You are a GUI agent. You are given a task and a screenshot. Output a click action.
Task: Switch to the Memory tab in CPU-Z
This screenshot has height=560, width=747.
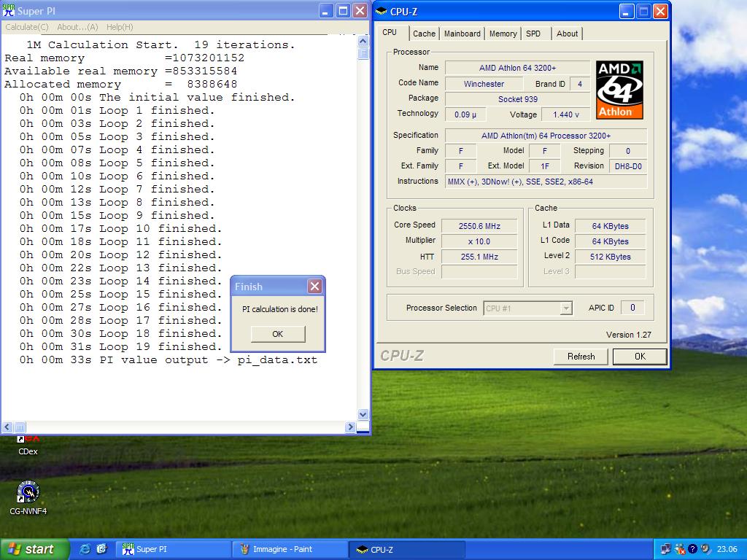(x=503, y=34)
